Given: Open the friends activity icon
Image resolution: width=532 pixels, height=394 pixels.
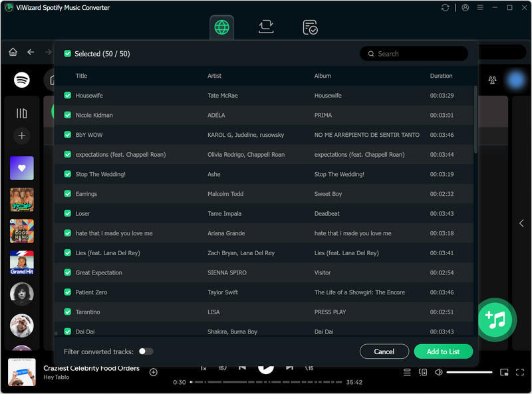Looking at the screenshot, I should point(492,80).
